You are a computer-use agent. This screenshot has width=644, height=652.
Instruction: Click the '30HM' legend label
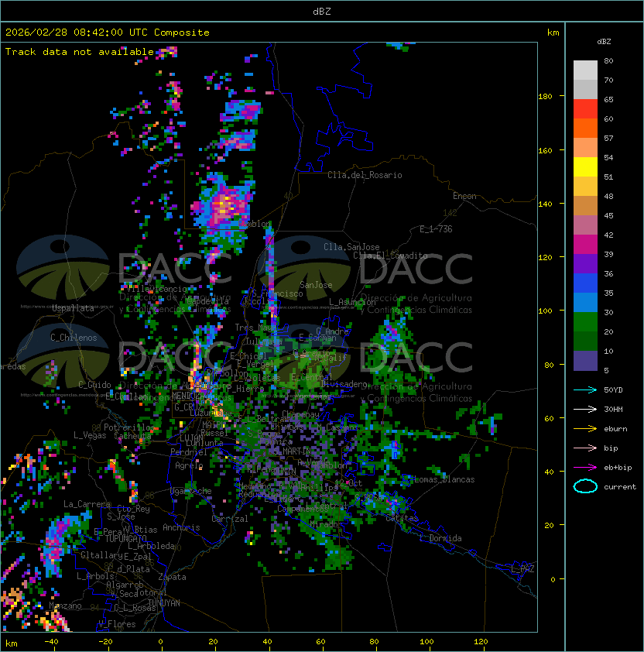(613, 409)
